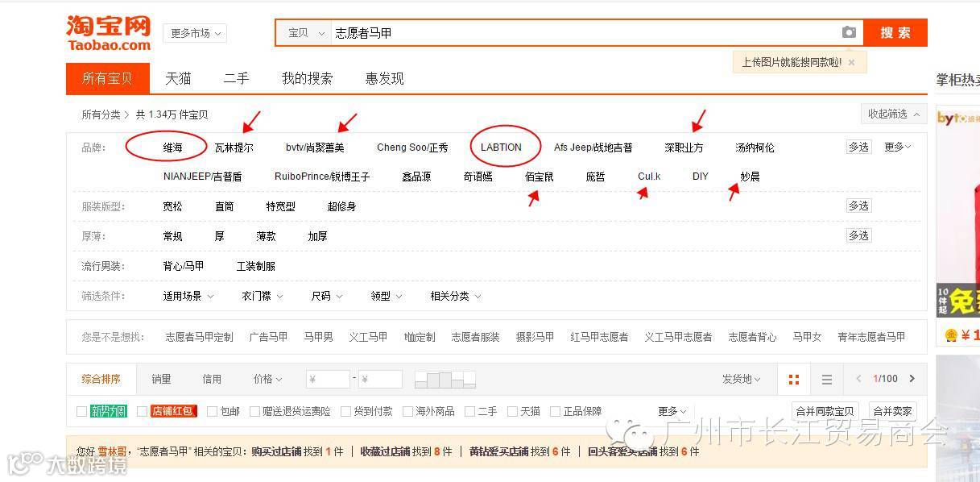Open the 价格 sort dropdown

point(267,379)
